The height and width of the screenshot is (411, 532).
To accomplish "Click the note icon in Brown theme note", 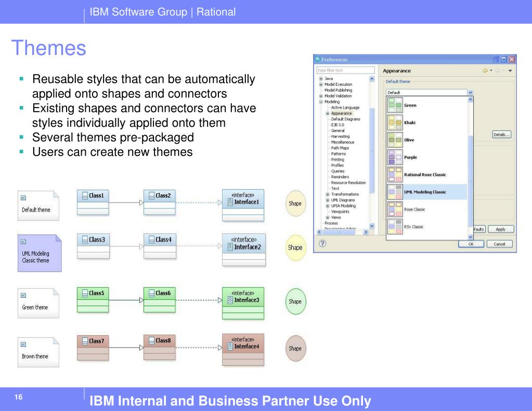I will pyautogui.click(x=23, y=344).
